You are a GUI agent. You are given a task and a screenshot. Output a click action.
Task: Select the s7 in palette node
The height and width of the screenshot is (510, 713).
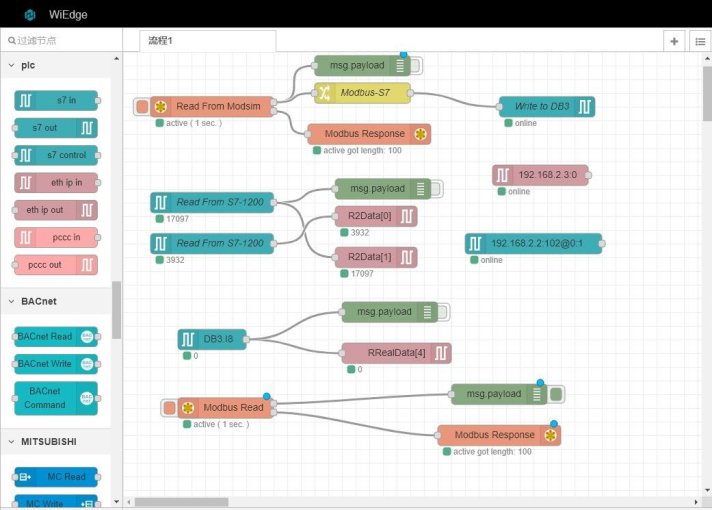click(56, 100)
